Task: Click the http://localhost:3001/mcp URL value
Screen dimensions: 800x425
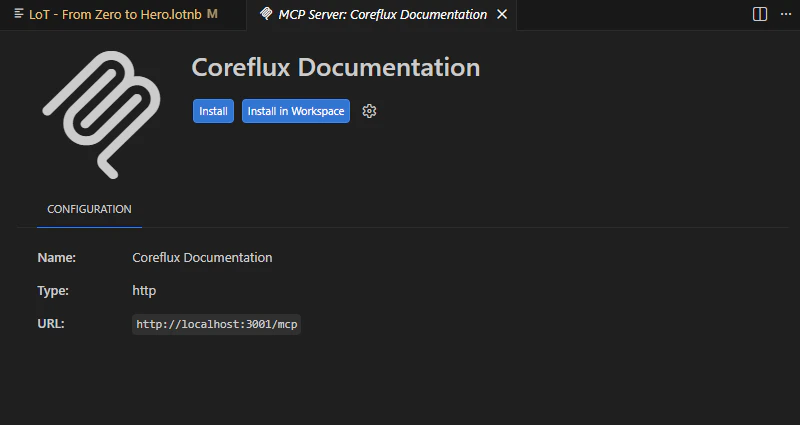Action: [216, 324]
